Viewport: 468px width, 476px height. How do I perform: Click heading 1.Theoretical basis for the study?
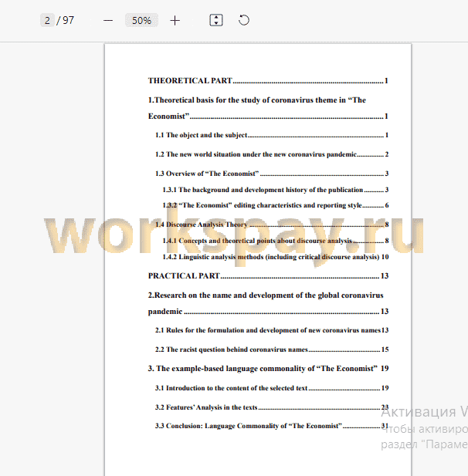coord(257,100)
